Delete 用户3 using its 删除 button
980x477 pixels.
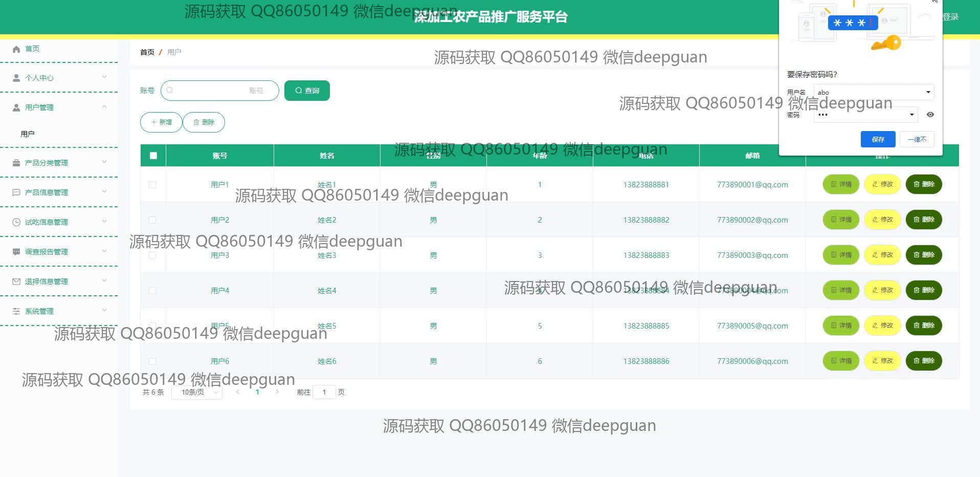pos(924,255)
